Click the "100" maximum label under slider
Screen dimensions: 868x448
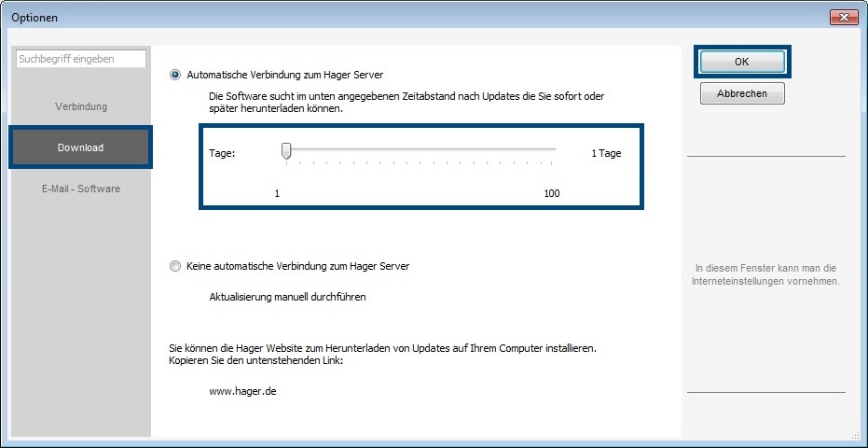tap(552, 193)
